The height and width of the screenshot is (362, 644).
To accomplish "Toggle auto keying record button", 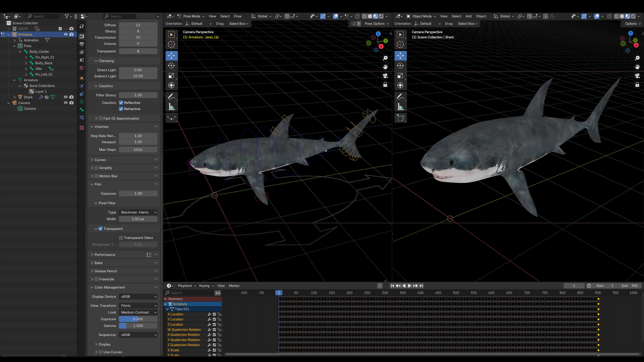I will (x=380, y=286).
